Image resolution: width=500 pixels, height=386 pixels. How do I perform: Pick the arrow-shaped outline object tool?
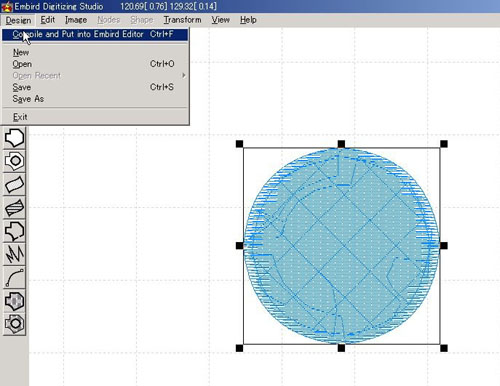[x=14, y=231]
